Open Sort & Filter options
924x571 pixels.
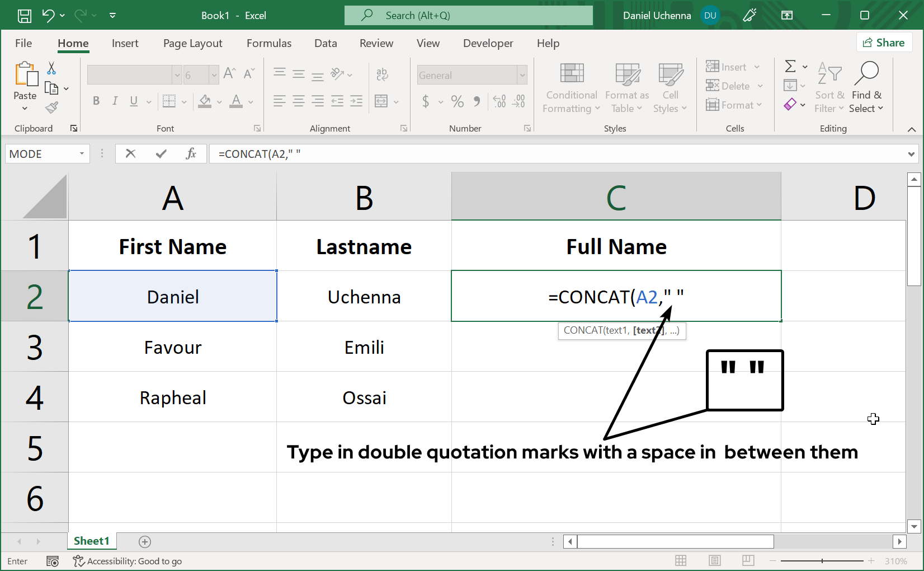click(829, 88)
